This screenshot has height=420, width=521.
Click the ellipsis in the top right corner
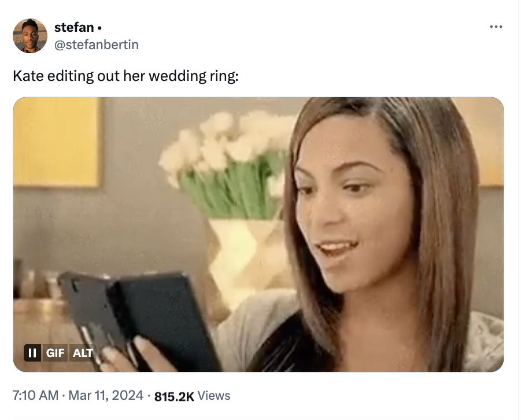497,26
